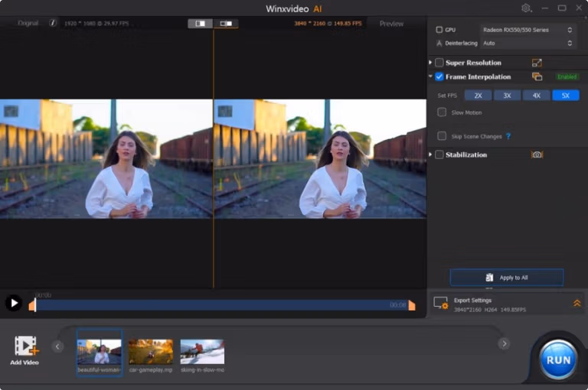Select the car-gameplay.mp video thumbnail
Image resolution: width=588 pixels, height=390 pixels.
pyautogui.click(x=151, y=352)
